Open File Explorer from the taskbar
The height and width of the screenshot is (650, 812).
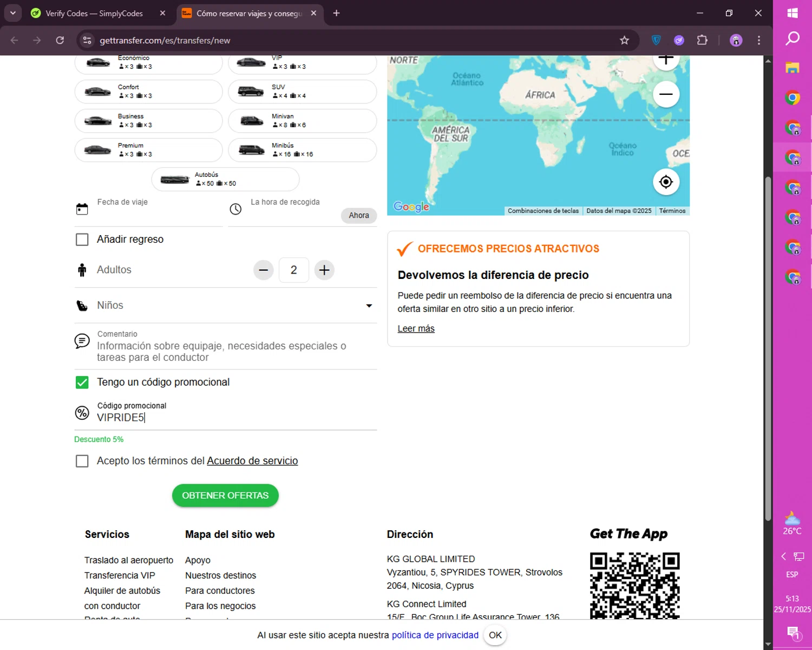(793, 68)
